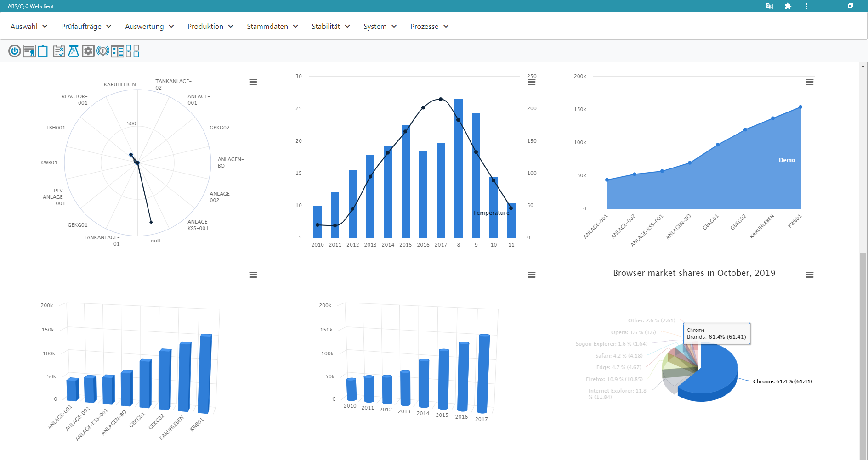Screen dimensions: 868x460
Task: Click the KWB01 3D bar in plant chart
Action: [205, 373]
